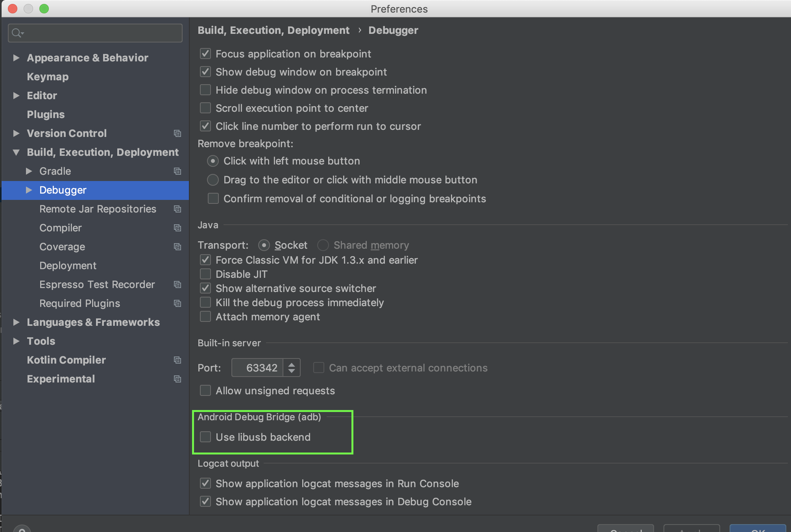Click project-level icon next to Espresso Test Recorder
This screenshot has width=791, height=532.
pyautogui.click(x=177, y=284)
